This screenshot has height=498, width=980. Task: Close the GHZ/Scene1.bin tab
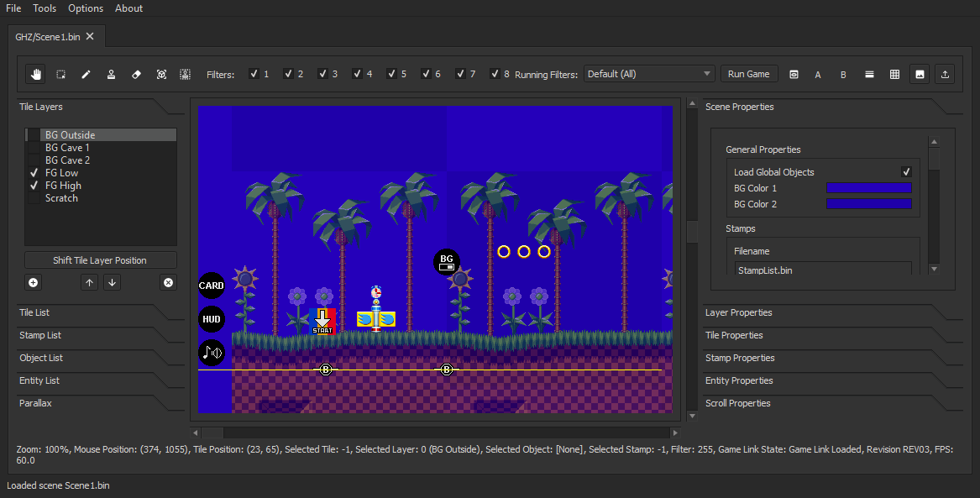click(x=90, y=36)
